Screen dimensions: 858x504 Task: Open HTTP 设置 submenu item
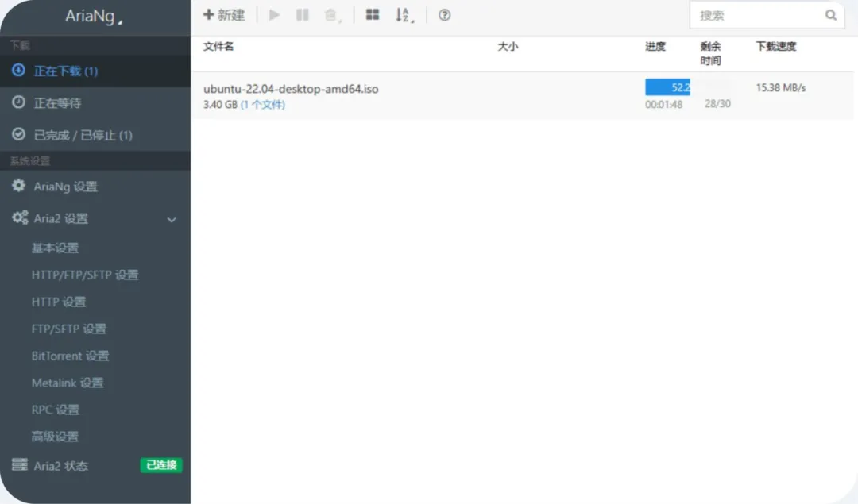[x=59, y=302]
